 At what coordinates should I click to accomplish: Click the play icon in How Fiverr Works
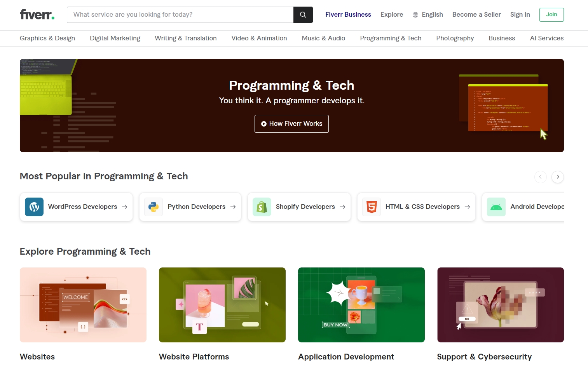click(264, 124)
